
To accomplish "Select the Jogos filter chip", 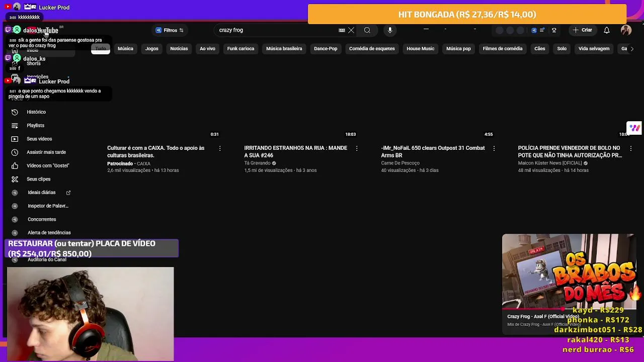I will click(151, 49).
